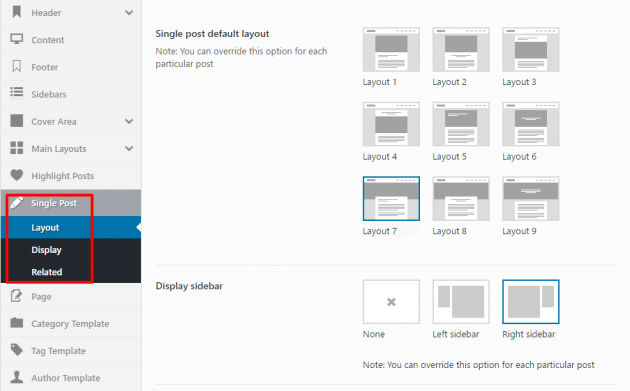Select the Layout 9 thumbnail
This screenshot has height=391, width=630.
pos(531,199)
